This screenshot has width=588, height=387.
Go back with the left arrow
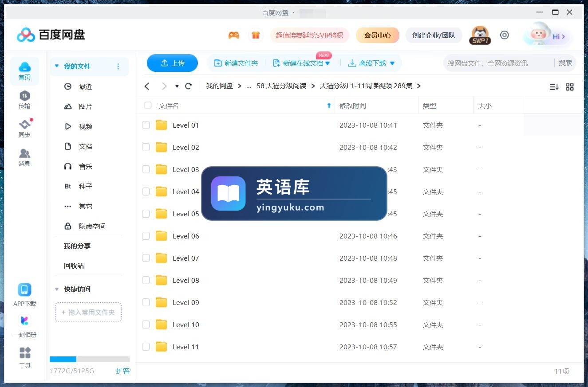(147, 86)
